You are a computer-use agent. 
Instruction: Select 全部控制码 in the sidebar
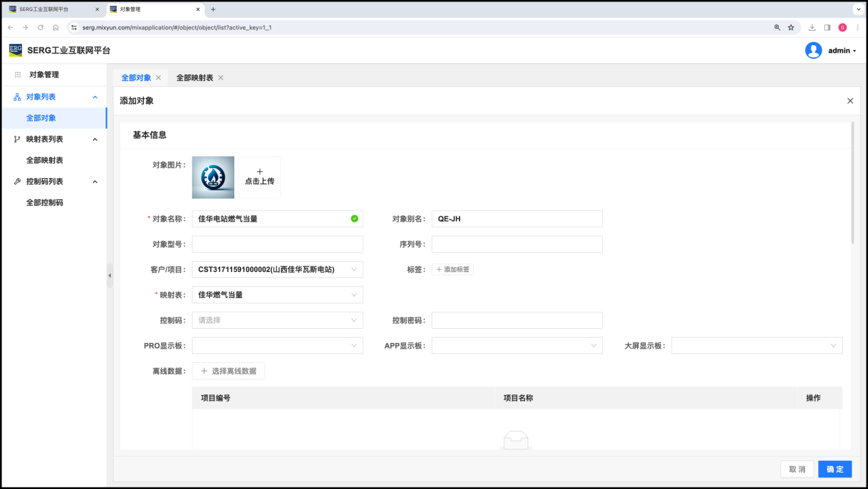tap(45, 203)
